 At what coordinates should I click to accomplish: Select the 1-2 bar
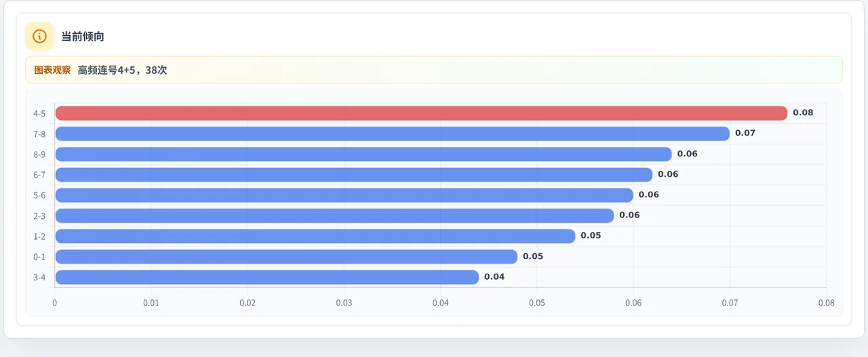click(315, 236)
